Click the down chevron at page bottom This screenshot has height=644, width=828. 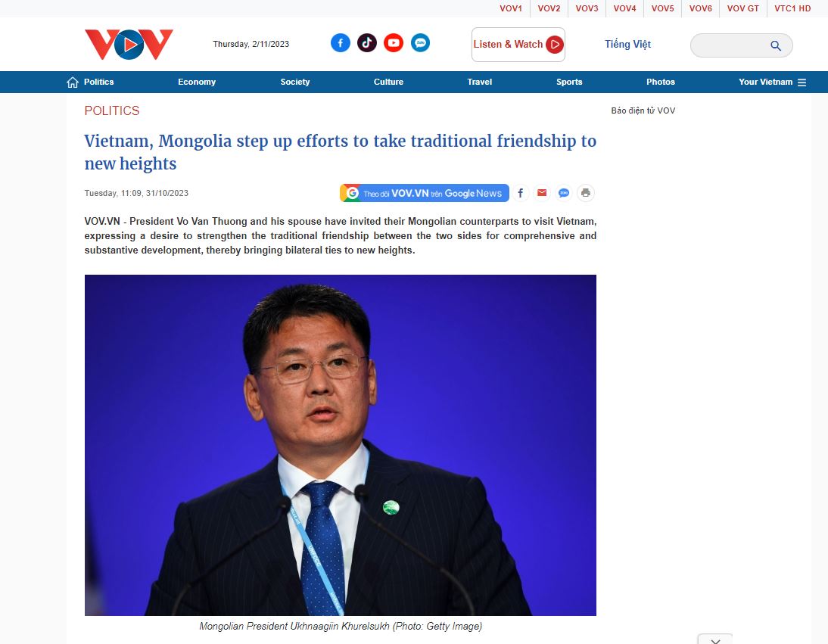click(x=715, y=639)
